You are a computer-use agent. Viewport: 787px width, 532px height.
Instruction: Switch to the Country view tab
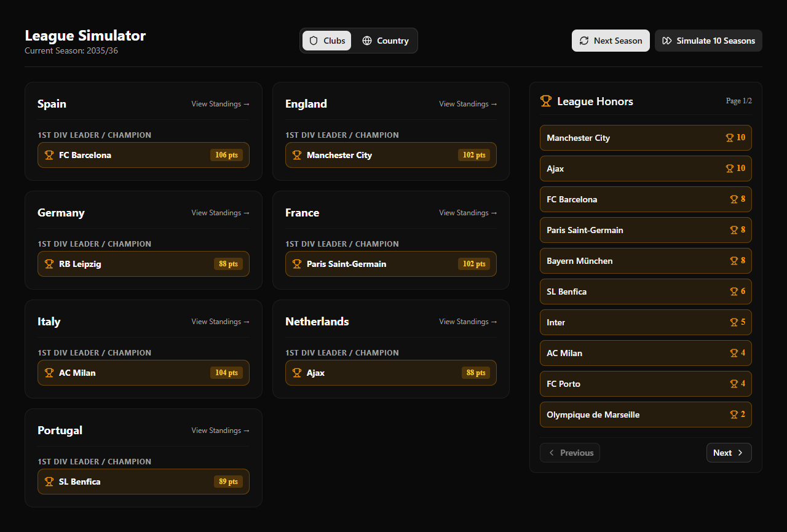[x=386, y=41]
